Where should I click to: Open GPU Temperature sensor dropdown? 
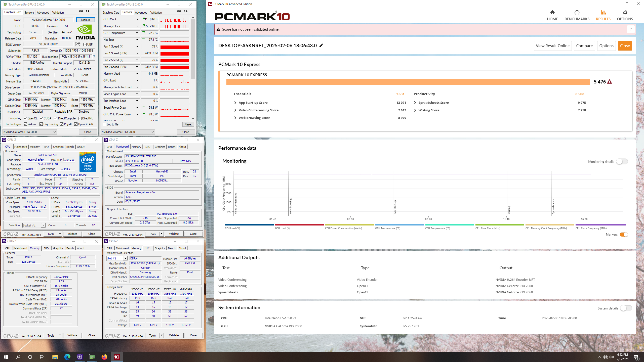[137, 33]
